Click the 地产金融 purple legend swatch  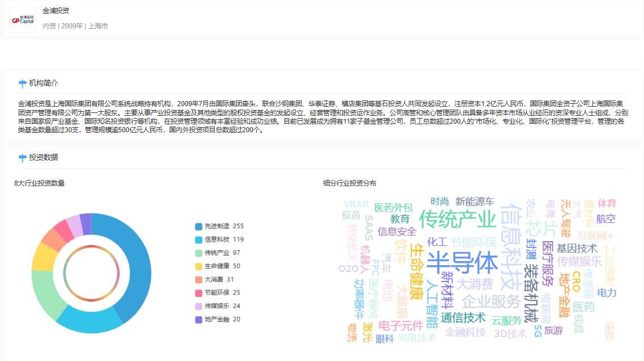tap(198, 320)
